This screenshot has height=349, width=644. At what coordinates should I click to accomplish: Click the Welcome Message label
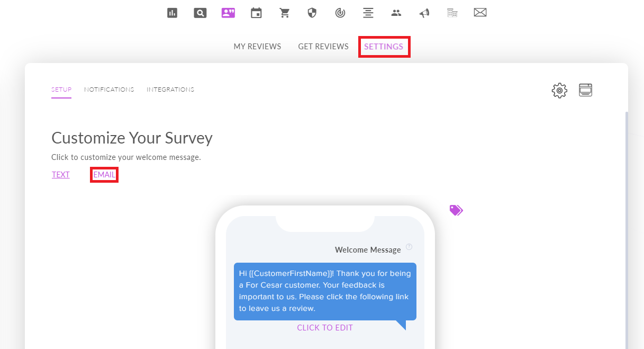tap(368, 250)
